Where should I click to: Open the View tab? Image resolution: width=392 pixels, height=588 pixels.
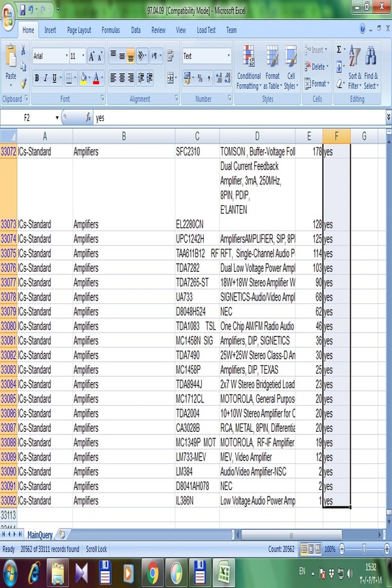pyautogui.click(x=181, y=30)
